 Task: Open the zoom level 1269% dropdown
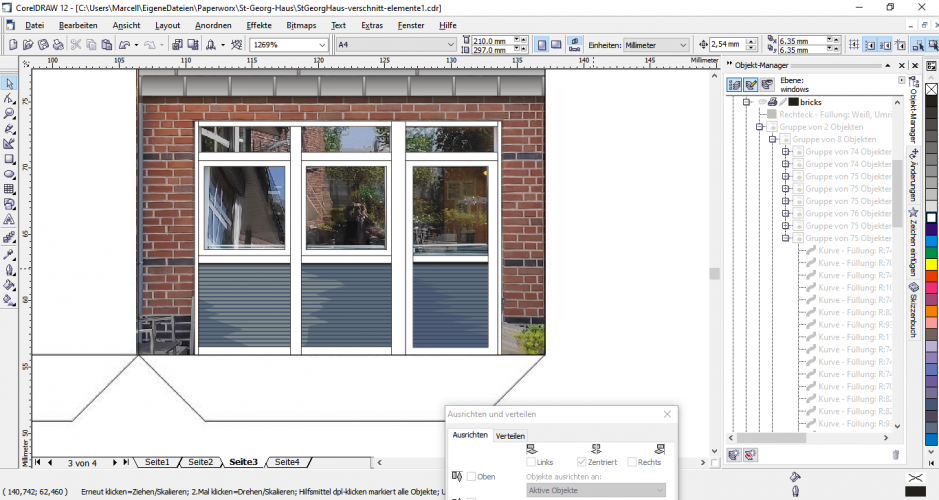(322, 45)
